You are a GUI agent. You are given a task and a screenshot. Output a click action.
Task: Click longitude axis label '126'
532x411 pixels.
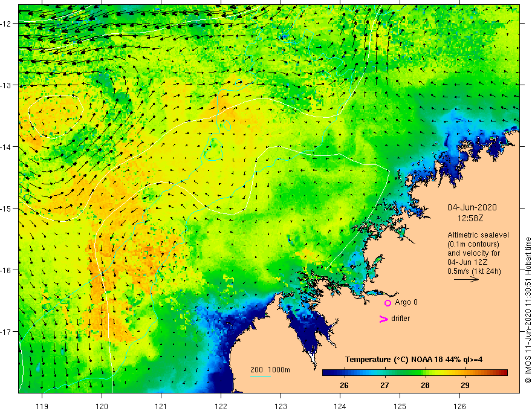(459, 406)
